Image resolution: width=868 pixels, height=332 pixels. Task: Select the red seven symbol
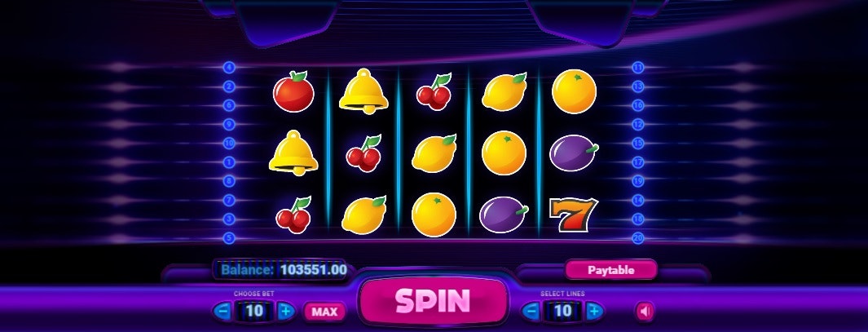(573, 215)
